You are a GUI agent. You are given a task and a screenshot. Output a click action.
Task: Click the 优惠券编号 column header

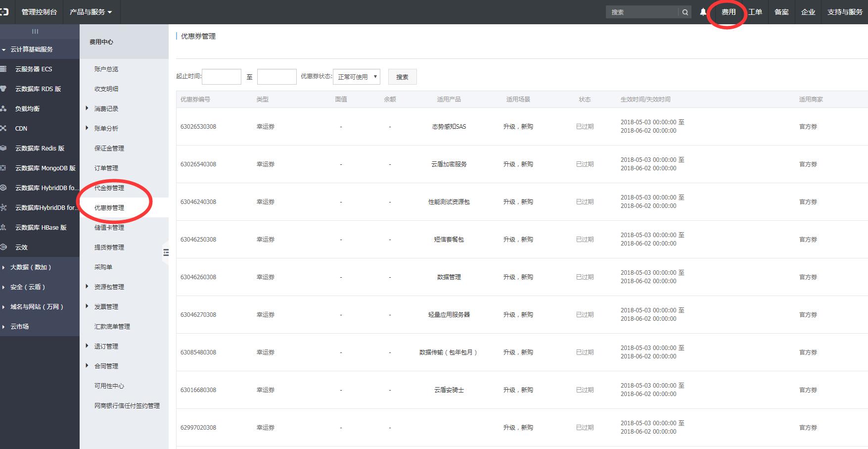(x=195, y=99)
